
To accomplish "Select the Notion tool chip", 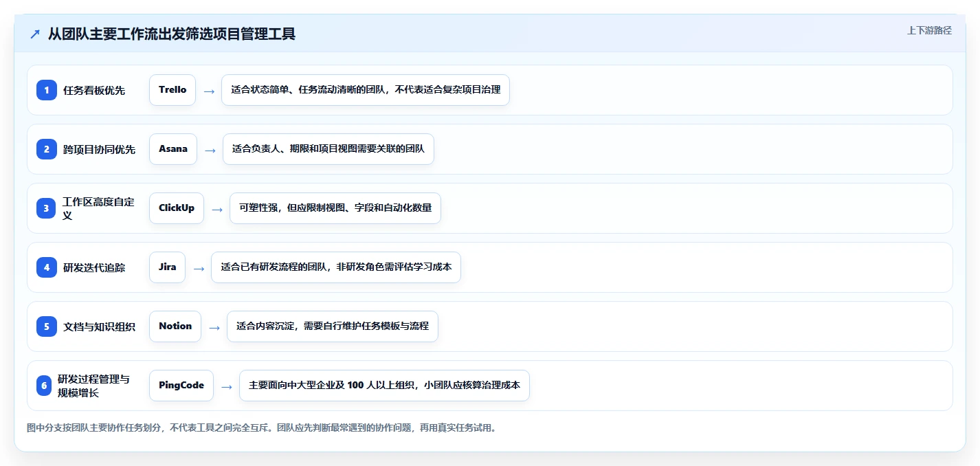I will (x=175, y=326).
